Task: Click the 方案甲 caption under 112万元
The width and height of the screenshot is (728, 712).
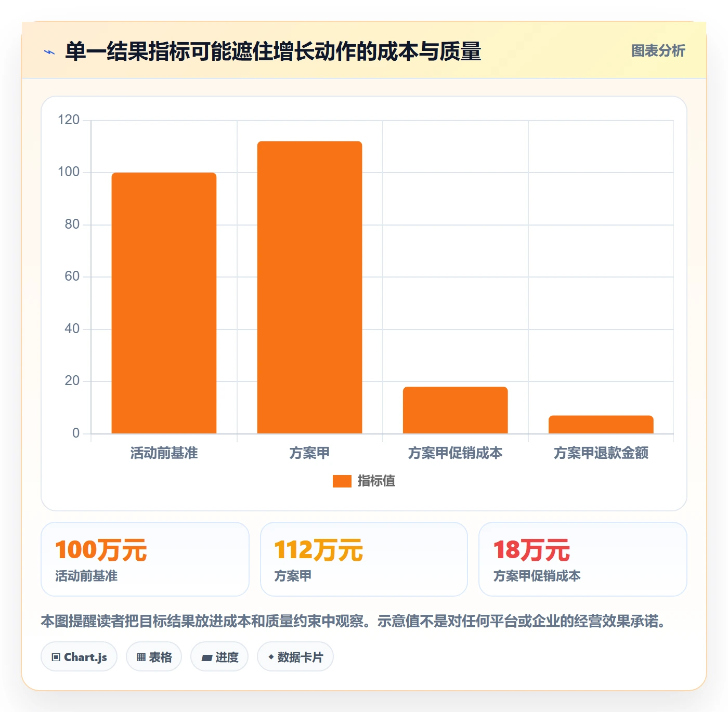Action: point(293,576)
